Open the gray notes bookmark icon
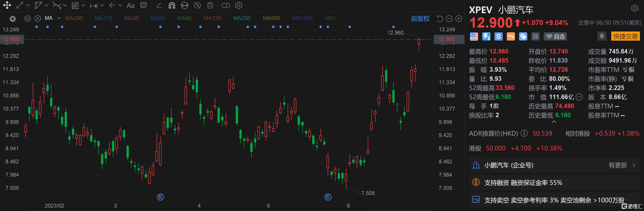The image size is (644, 211). pos(535,36)
